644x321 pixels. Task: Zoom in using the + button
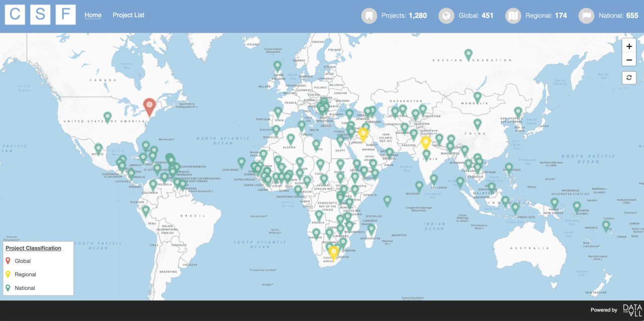point(629,46)
